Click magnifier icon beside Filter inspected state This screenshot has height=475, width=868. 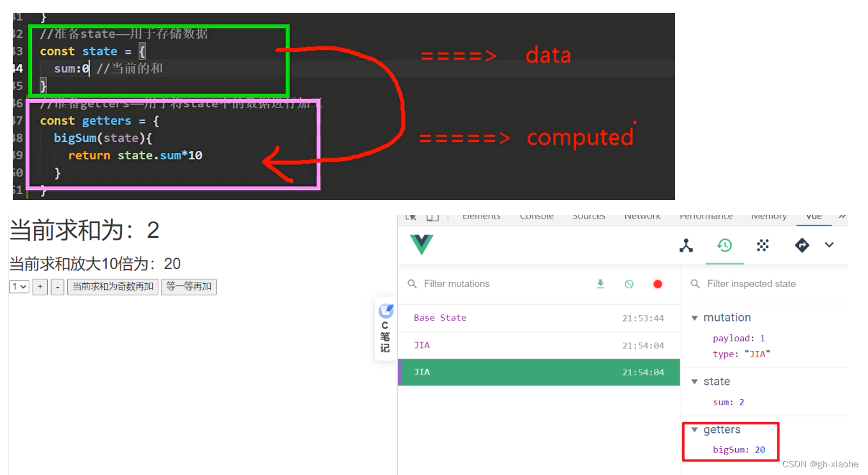[696, 284]
